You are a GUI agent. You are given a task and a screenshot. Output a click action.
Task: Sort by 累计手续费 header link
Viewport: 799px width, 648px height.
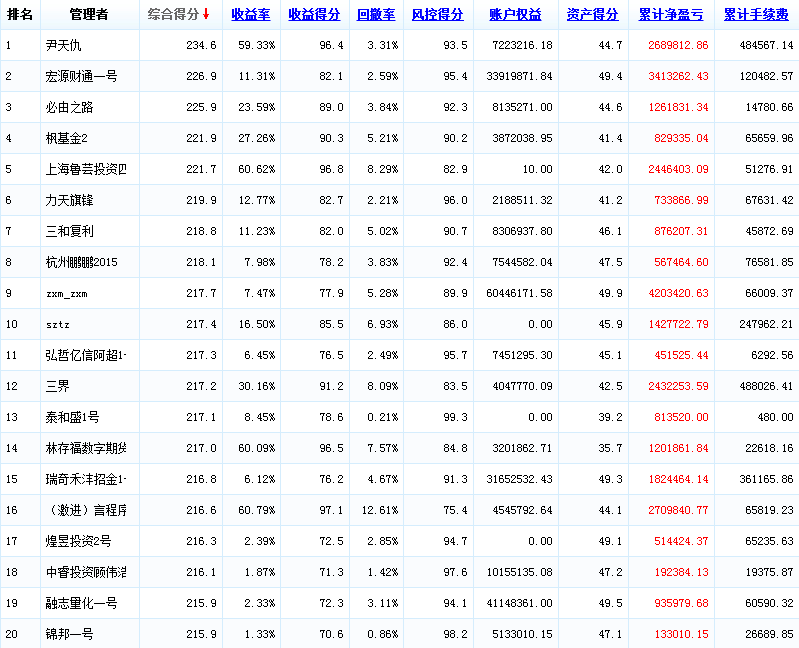pos(756,15)
